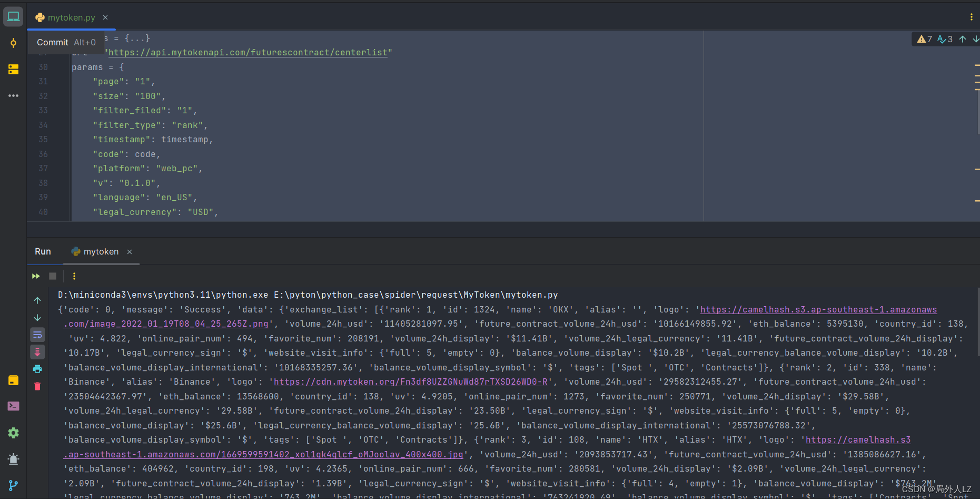Image resolution: width=980 pixels, height=499 pixels.
Task: Open editor tabs options menu at top right
Action: point(972,17)
